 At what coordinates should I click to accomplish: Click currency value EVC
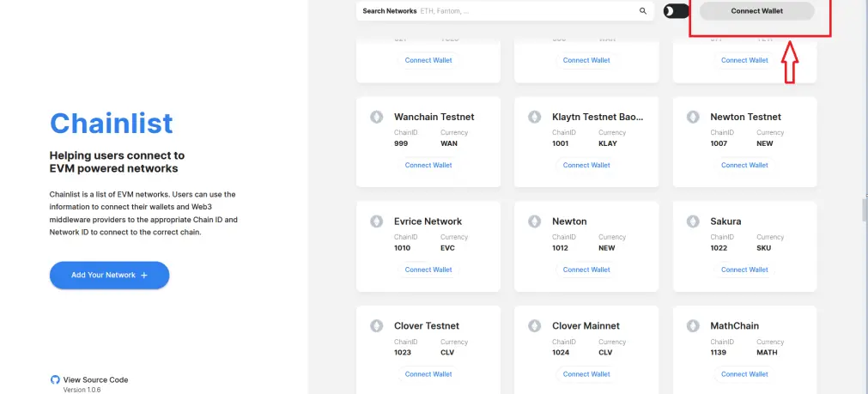(x=447, y=248)
